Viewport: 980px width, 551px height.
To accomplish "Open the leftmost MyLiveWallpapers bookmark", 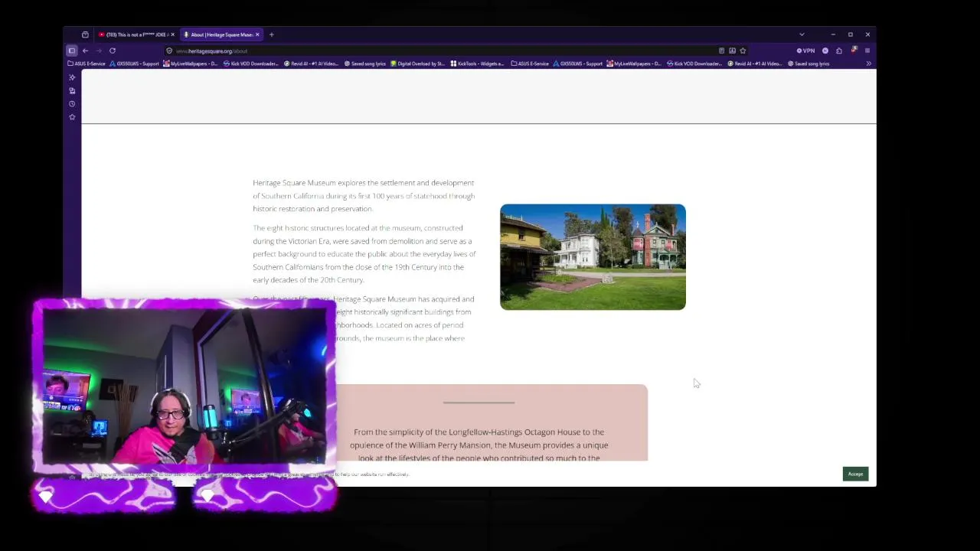I will click(191, 64).
